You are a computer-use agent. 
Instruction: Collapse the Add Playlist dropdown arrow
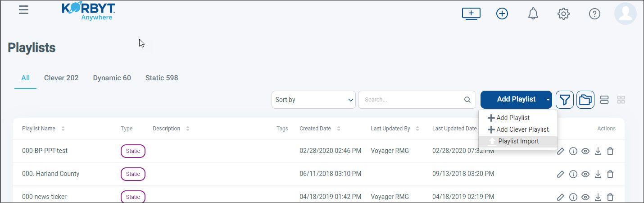[x=548, y=100]
